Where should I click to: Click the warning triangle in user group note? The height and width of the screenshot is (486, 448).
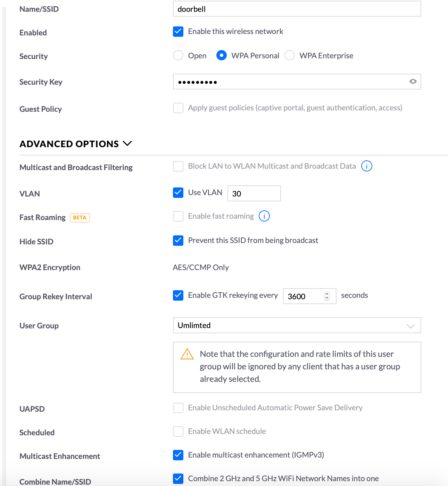(187, 354)
